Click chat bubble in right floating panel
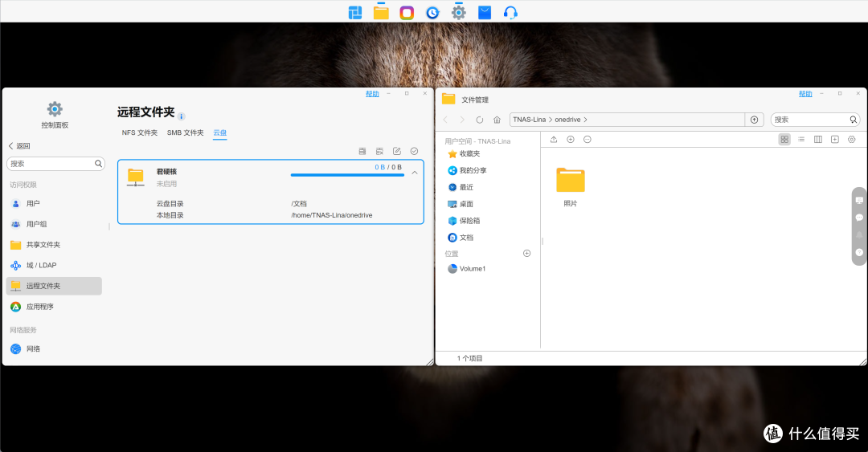The image size is (868, 452). [x=859, y=218]
